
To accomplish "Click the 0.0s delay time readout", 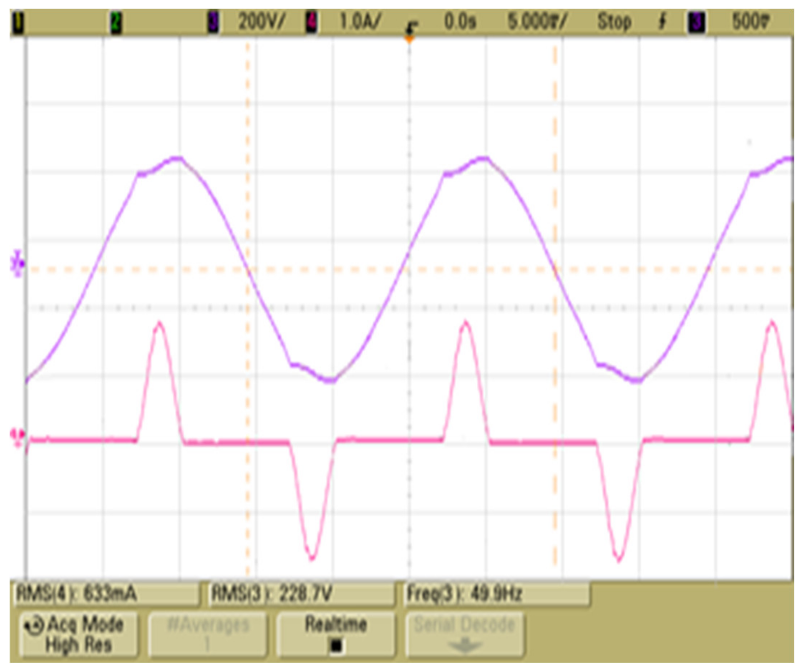I will tap(459, 22).
